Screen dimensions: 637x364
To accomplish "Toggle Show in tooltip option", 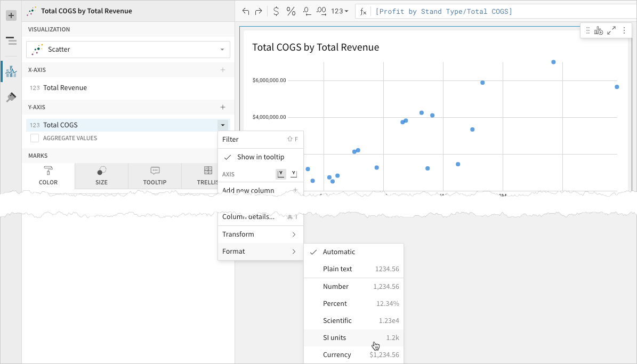I will pos(260,157).
